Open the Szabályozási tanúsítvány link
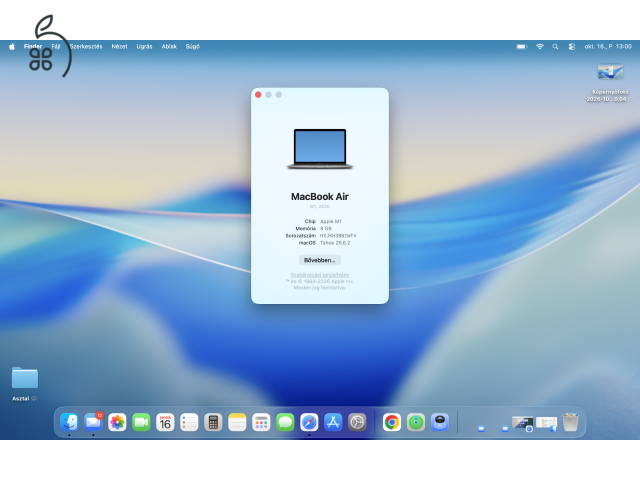640x480 pixels. click(x=320, y=275)
